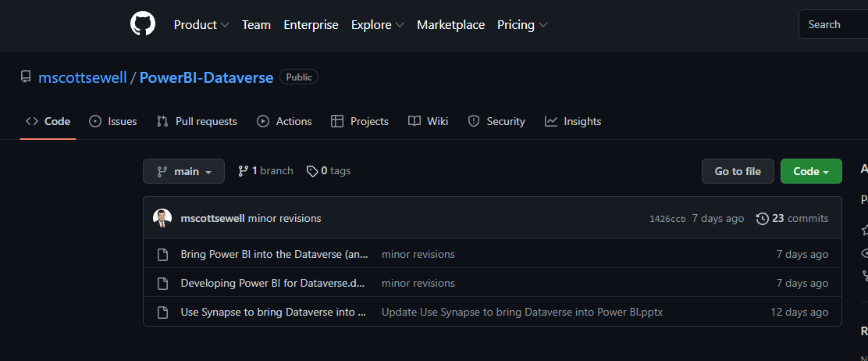The image size is (868, 361).
Task: Click the file icon for Developing Power BI
Action: 163,283
